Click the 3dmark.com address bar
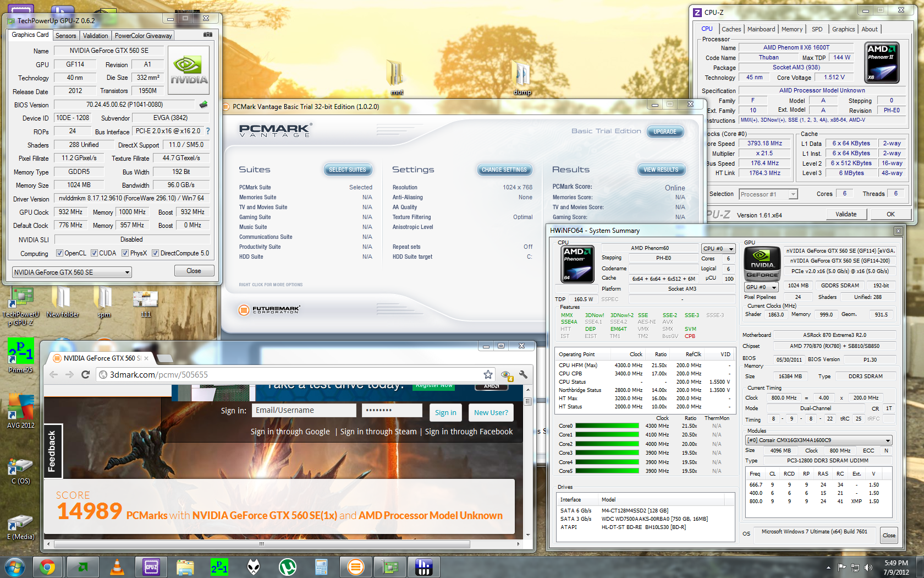 [295, 374]
